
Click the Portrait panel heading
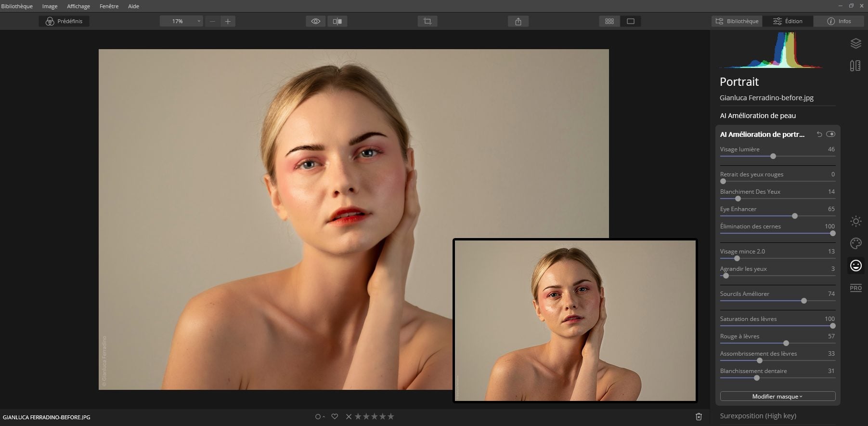(739, 82)
